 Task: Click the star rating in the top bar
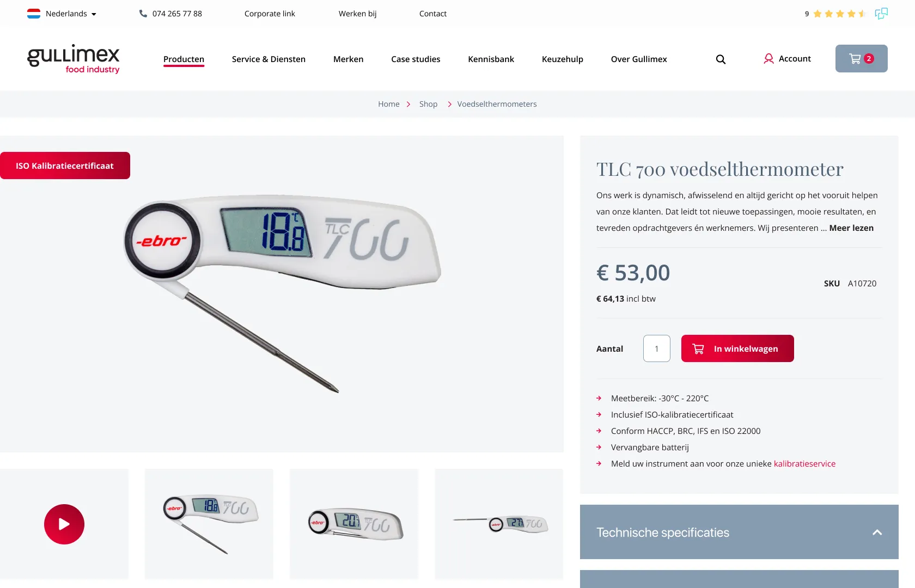click(839, 14)
